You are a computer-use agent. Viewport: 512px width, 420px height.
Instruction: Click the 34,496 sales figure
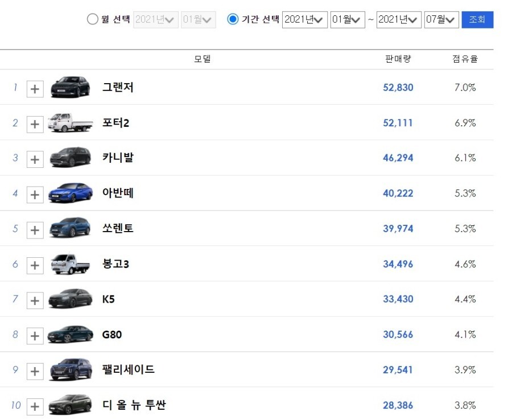tap(398, 264)
